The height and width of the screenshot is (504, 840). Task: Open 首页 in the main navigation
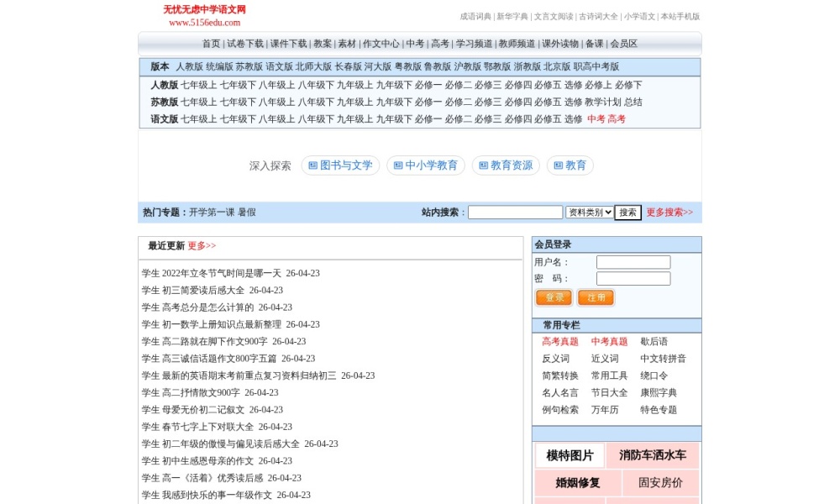pos(211,44)
